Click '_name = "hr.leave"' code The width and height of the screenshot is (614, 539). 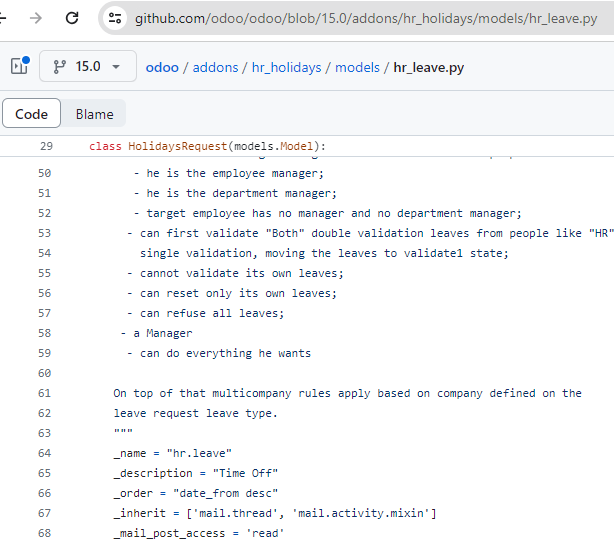click(172, 453)
